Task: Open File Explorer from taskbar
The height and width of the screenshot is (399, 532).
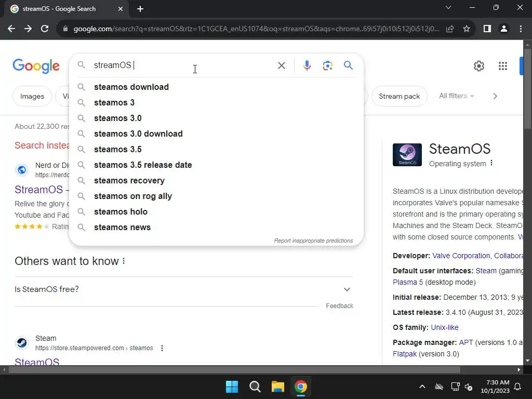Action: [278, 387]
